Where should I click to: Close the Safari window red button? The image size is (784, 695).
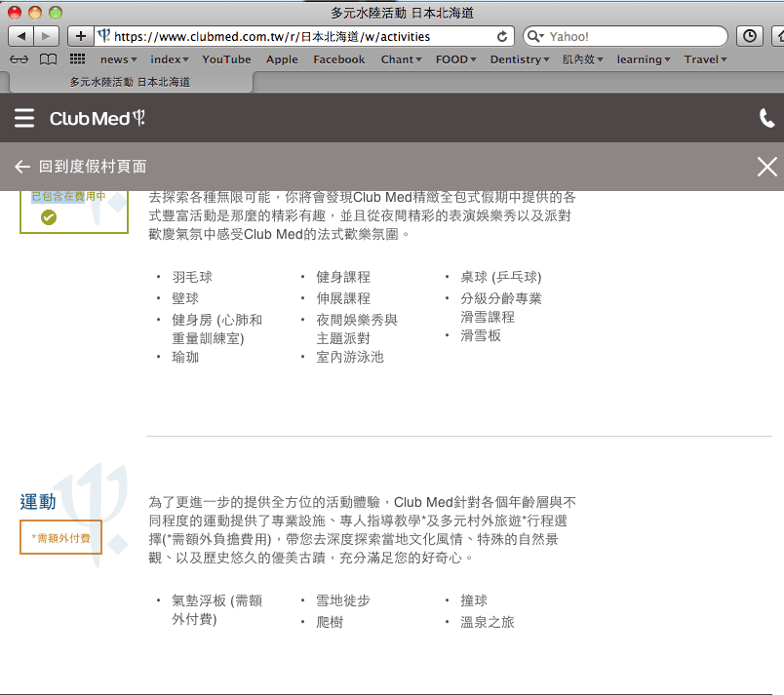(x=15, y=13)
